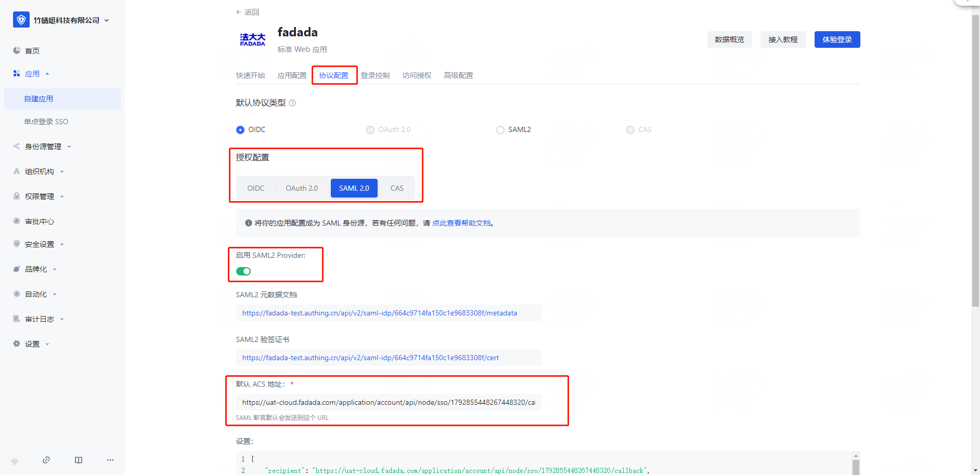This screenshot has width=980, height=475.
Task: Click the book docs icon at sidebar bottom
Action: point(79,460)
